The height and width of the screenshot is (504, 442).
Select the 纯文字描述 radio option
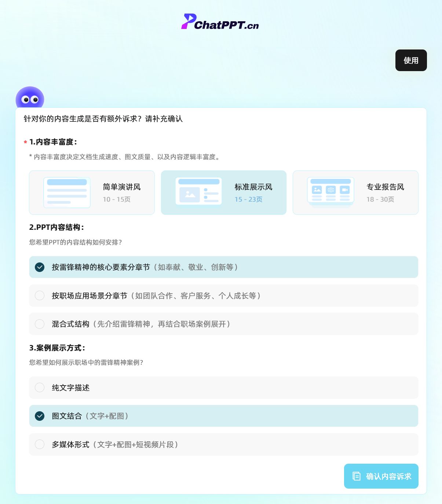coord(40,387)
